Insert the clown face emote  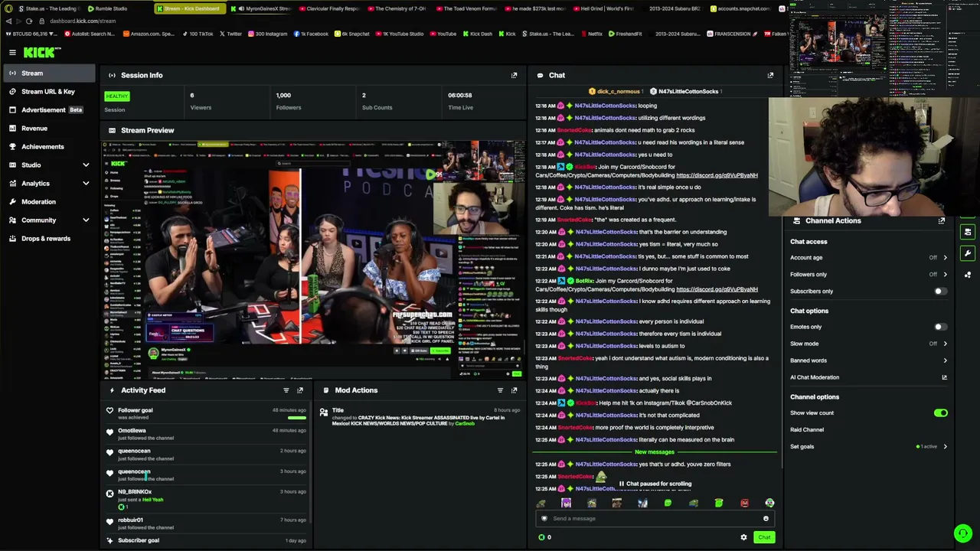coord(769,503)
